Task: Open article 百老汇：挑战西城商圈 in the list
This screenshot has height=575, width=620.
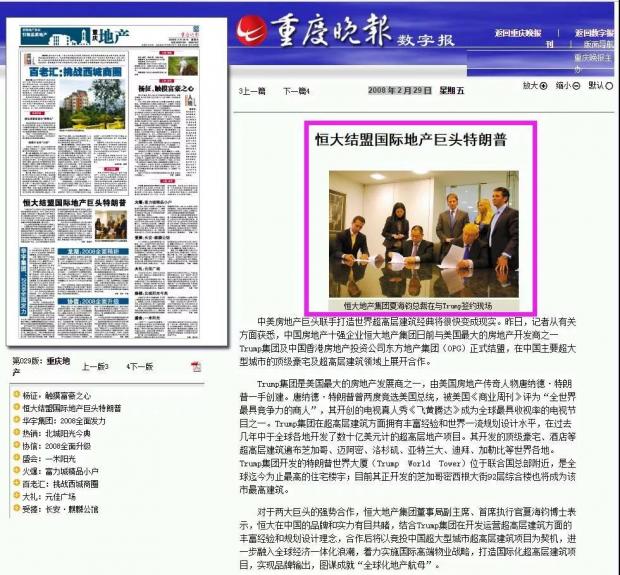Action: click(x=60, y=484)
